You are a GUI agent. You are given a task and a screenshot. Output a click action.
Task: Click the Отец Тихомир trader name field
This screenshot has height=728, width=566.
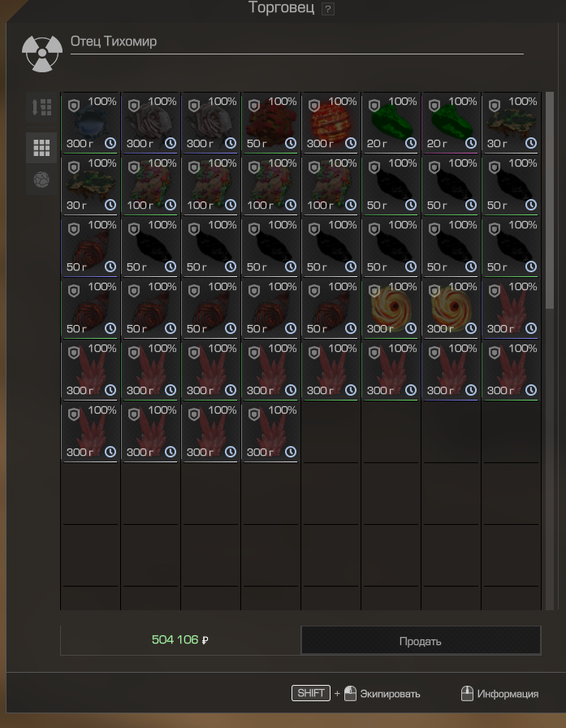[x=297, y=41]
